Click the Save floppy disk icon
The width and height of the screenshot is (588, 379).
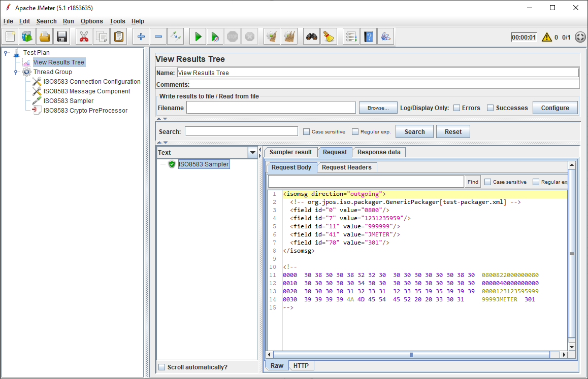click(62, 37)
